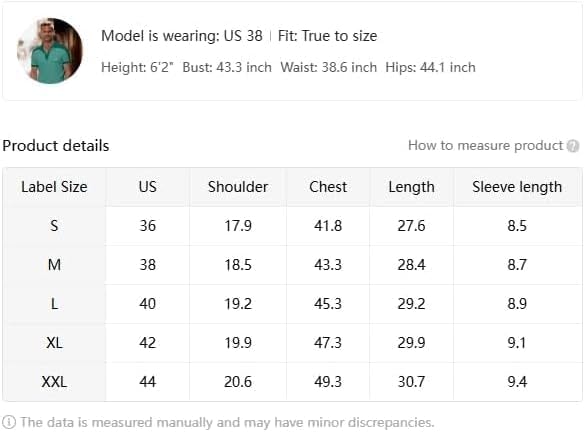Click the Length column header
The image size is (585, 432).
[412, 187]
